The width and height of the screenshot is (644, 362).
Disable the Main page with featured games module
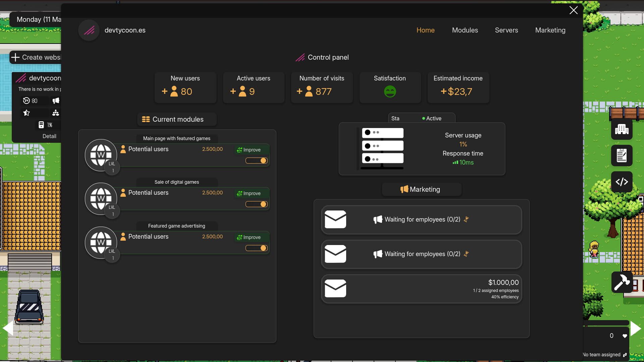point(257,161)
